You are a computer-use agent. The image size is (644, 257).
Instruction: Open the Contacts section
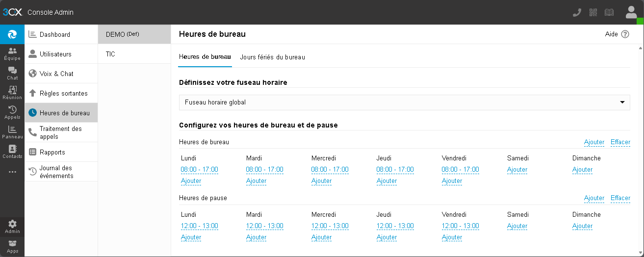click(x=12, y=152)
